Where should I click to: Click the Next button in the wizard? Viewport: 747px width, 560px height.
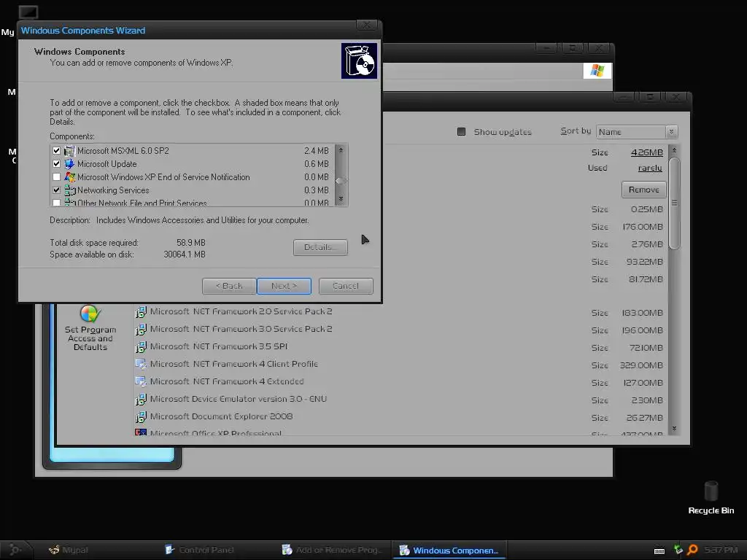tap(284, 286)
